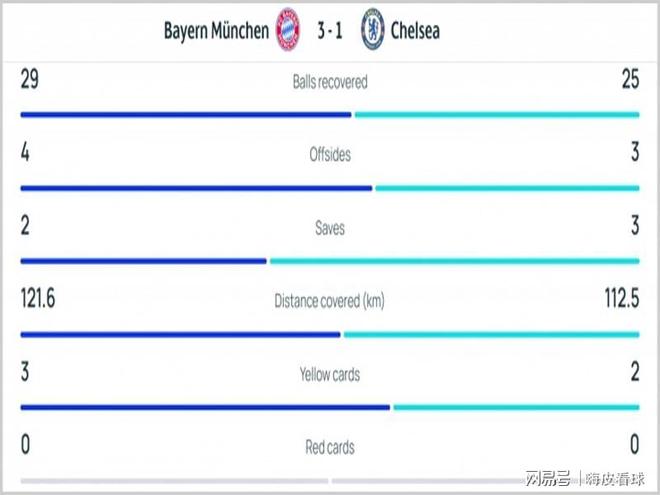Click Bayern's dark blue Yellow cards bar
The height and width of the screenshot is (495, 660).
[205, 407]
